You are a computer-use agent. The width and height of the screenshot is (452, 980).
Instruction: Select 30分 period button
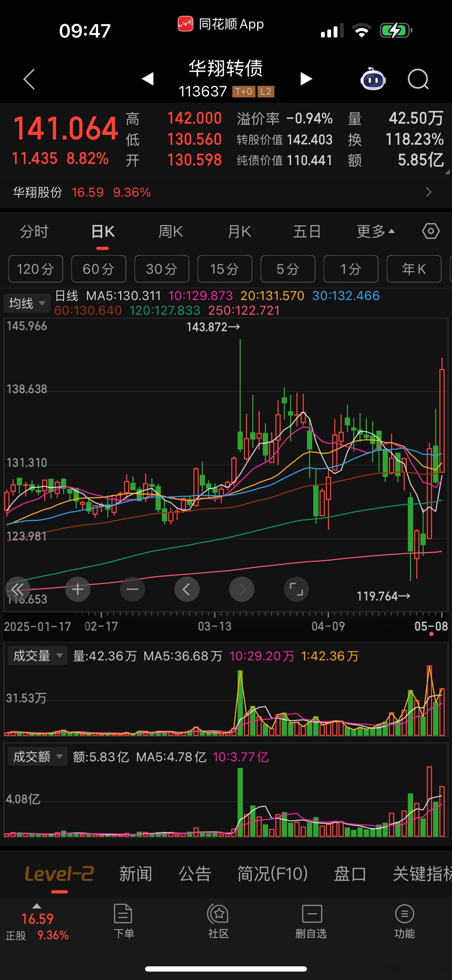pyautogui.click(x=162, y=269)
